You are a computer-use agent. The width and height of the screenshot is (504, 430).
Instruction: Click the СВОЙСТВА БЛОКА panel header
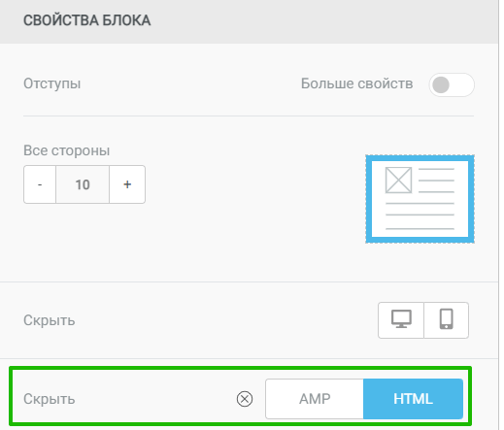[249, 20]
